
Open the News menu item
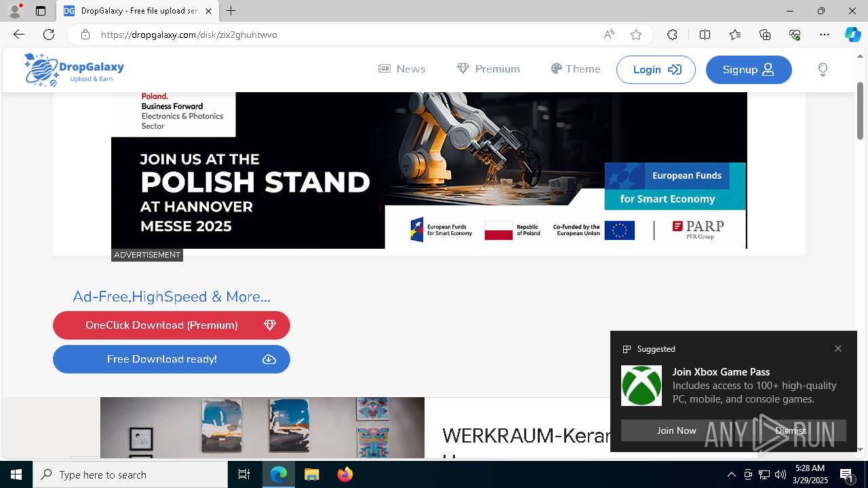pyautogui.click(x=402, y=69)
